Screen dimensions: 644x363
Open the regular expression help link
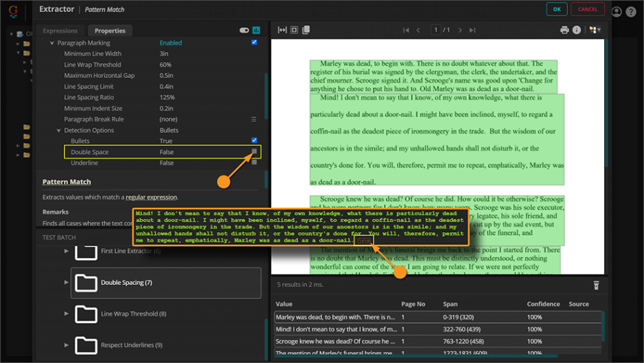click(x=150, y=197)
